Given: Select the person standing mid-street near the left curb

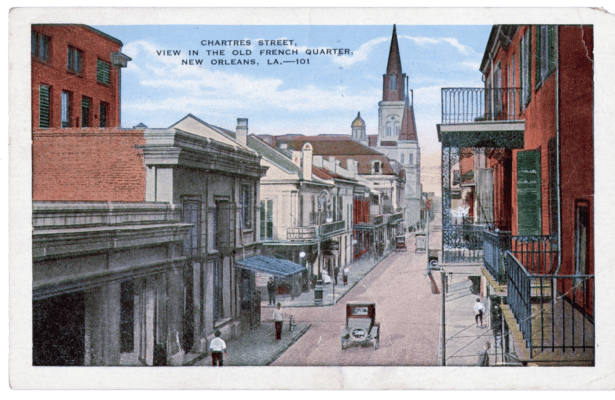Looking at the screenshot, I should click(278, 320).
